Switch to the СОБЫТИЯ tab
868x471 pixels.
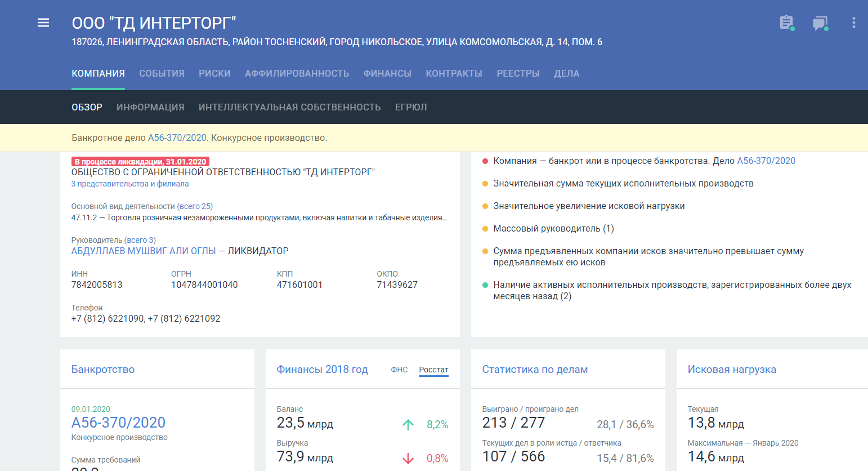pos(162,73)
